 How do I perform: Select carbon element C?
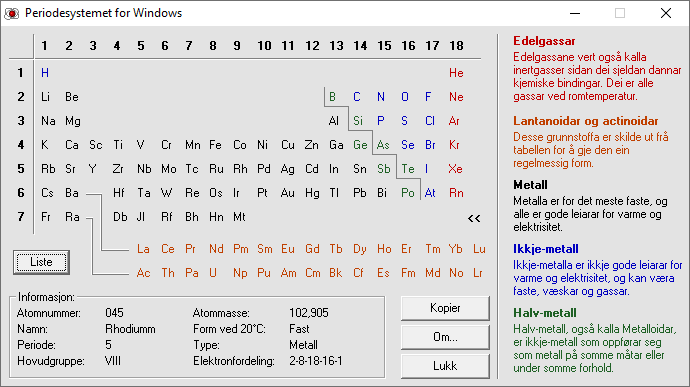pyautogui.click(x=357, y=97)
